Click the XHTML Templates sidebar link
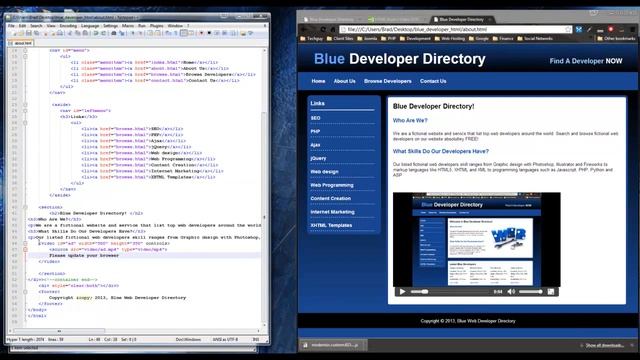This screenshot has height=360, width=640. (x=331, y=225)
